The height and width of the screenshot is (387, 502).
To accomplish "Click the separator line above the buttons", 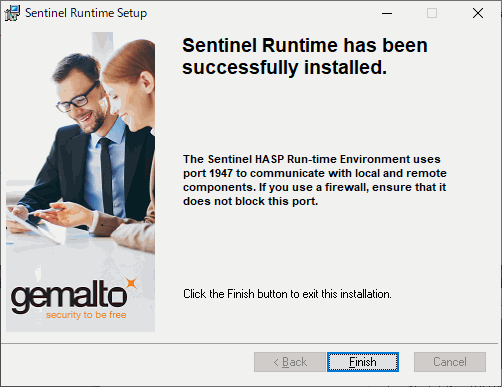I will point(249,343).
